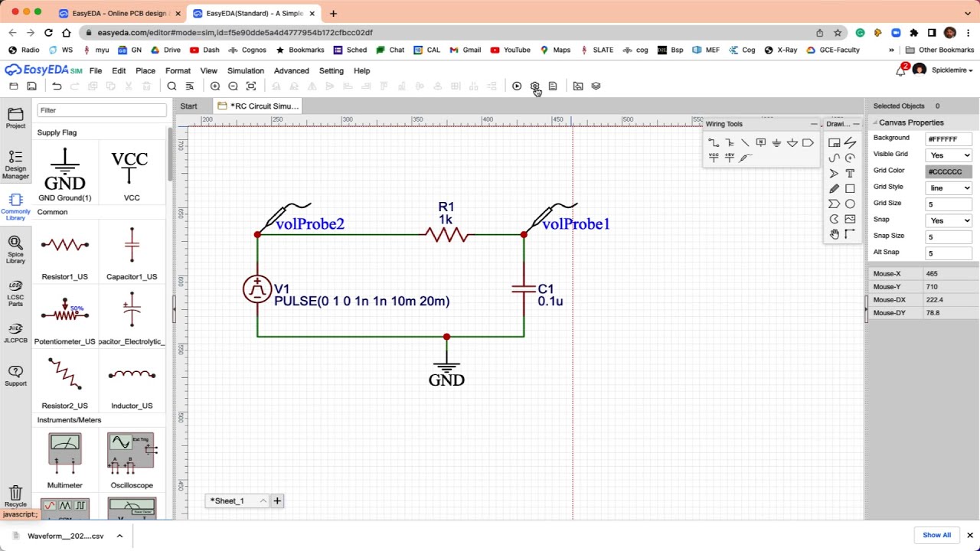Screen dimensions: 980x551
Task: Select the GND net flag in Wiring Tools
Action: [x=776, y=143]
